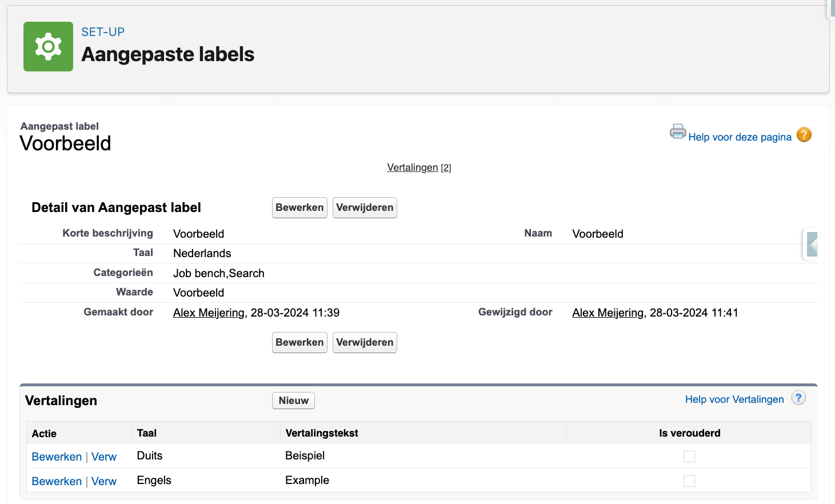Click the blue Vertalingen help question icon
835x504 pixels.
tap(798, 398)
